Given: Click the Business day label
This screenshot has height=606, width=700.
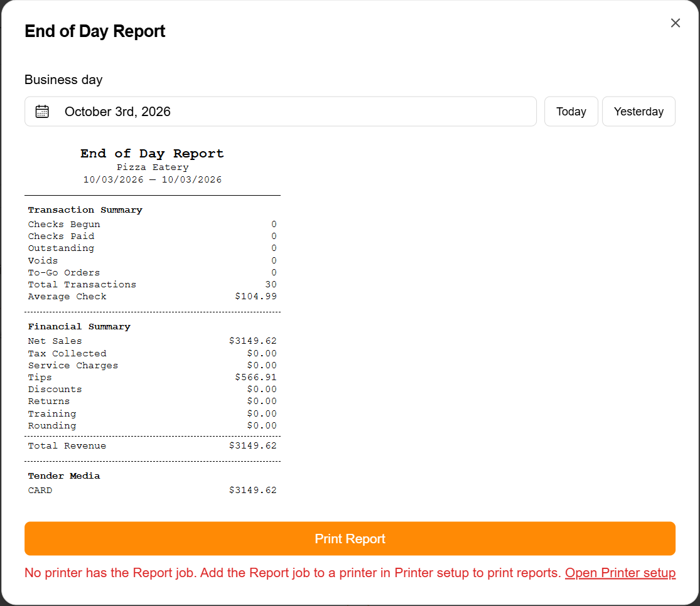Looking at the screenshot, I should coord(63,80).
